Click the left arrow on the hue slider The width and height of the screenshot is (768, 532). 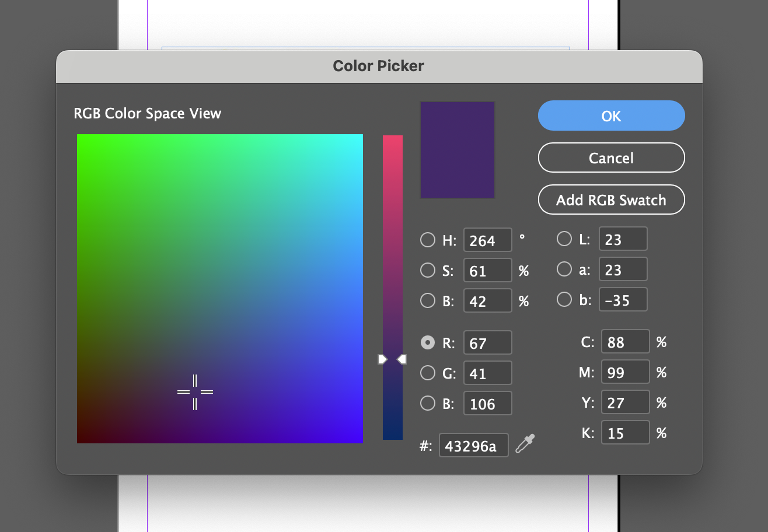pyautogui.click(x=383, y=359)
